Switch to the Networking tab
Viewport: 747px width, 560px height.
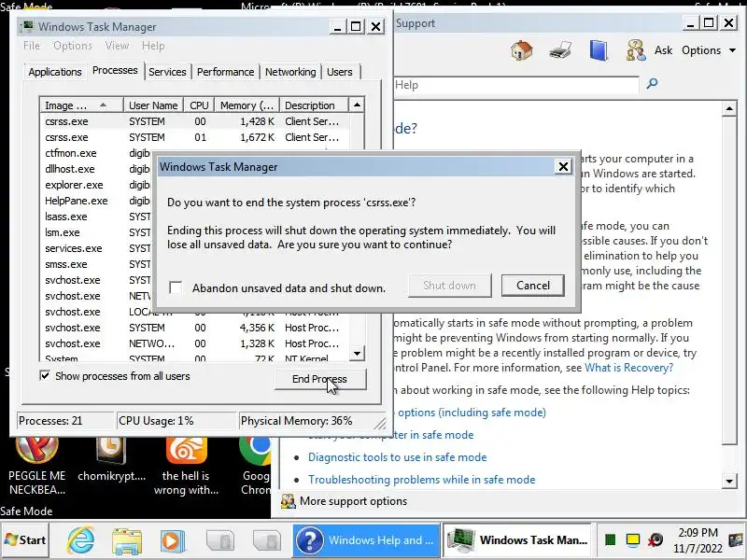[290, 72]
